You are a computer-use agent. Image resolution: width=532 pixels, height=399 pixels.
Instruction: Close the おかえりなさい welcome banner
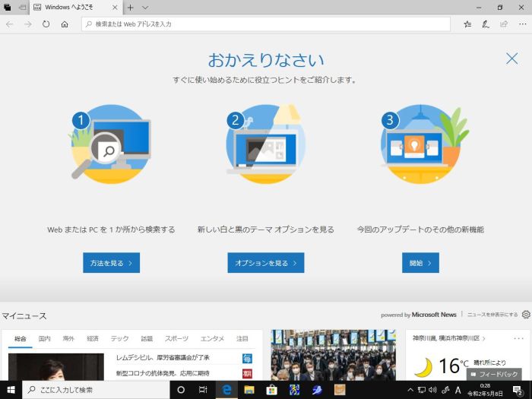[x=511, y=59]
